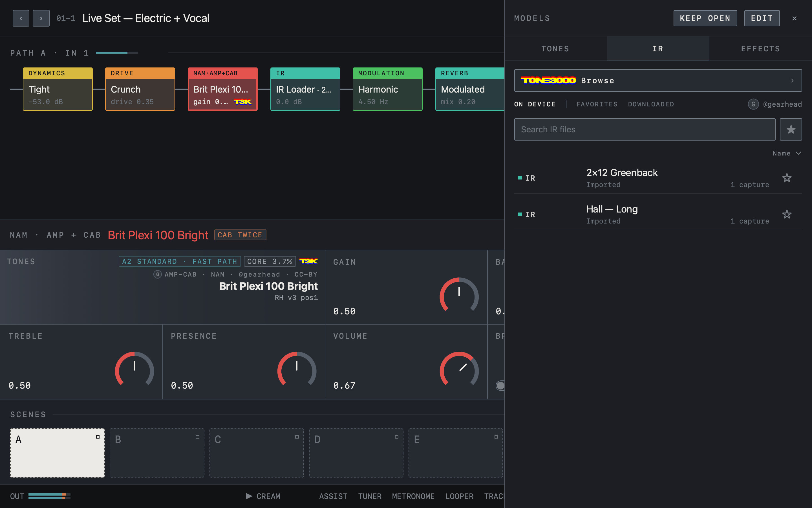The height and width of the screenshot is (508, 812).
Task: Select the Dynamics Tight block
Action: click(x=58, y=89)
